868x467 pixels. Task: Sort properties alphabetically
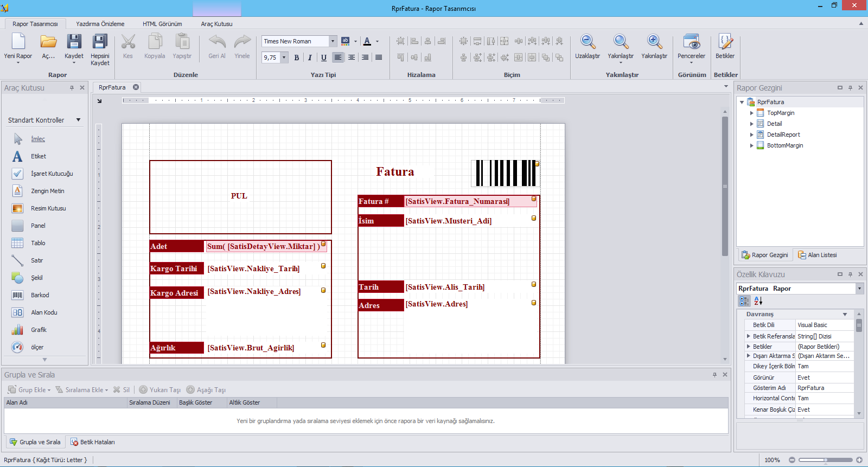click(x=758, y=301)
